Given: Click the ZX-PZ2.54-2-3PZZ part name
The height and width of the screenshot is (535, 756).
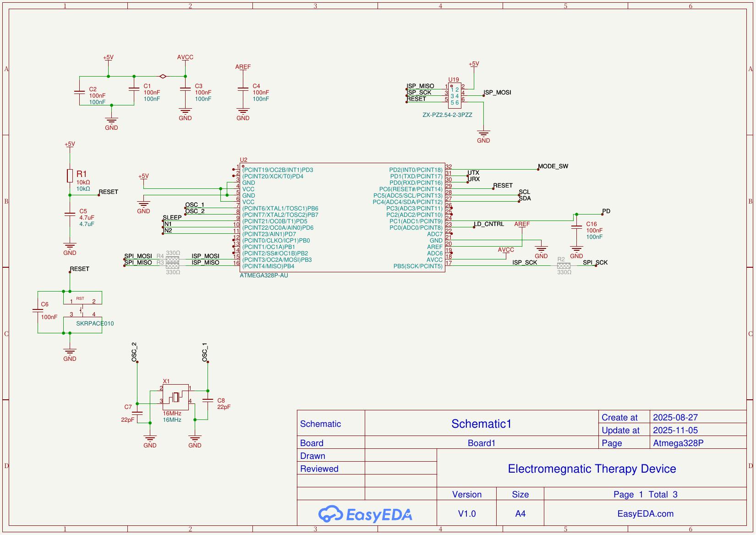Looking at the screenshot, I should click(447, 115).
